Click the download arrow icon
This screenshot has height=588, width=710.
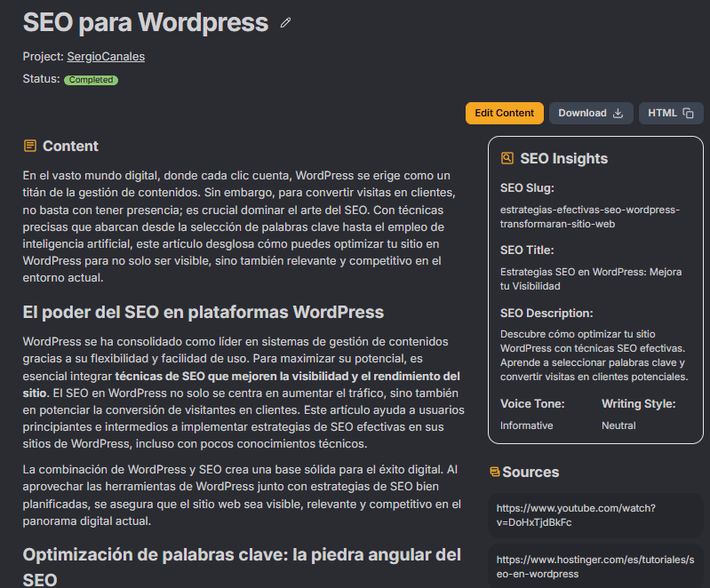[618, 113]
